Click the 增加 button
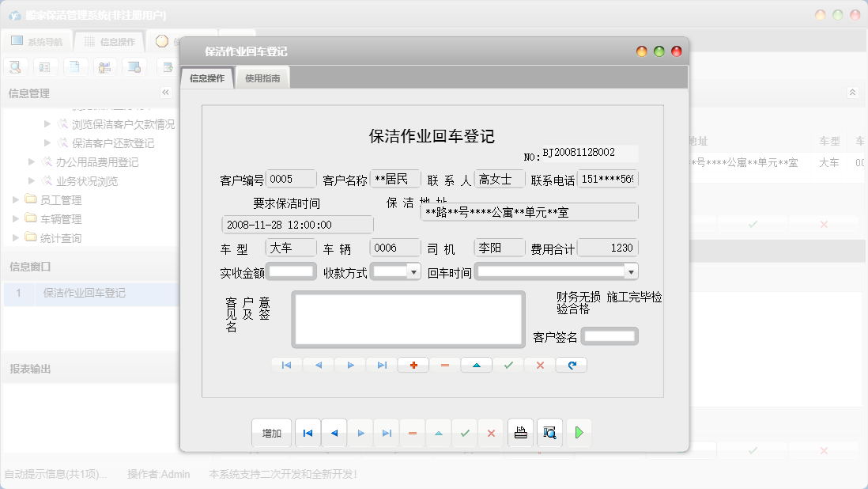The width and height of the screenshot is (868, 489). (271, 433)
